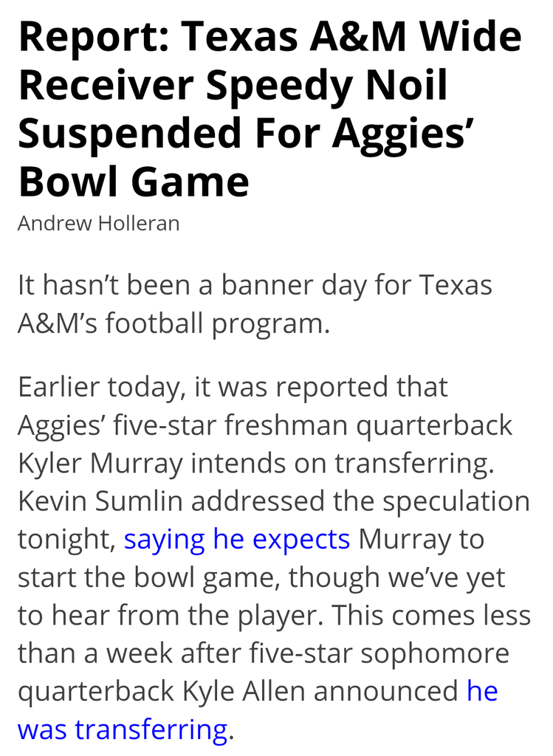Viewport: 553px width, 756px height.
Task: Click the "banner day" opening paragraph
Action: click(255, 286)
